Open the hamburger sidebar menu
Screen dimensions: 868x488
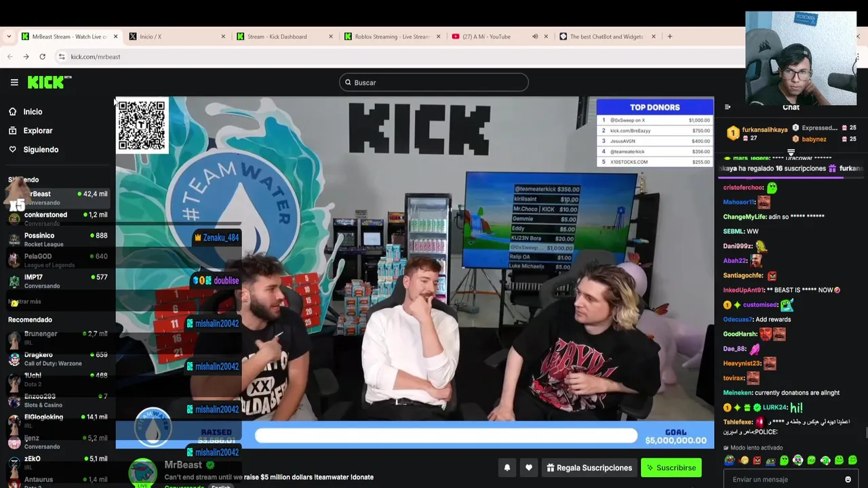pos(14,82)
